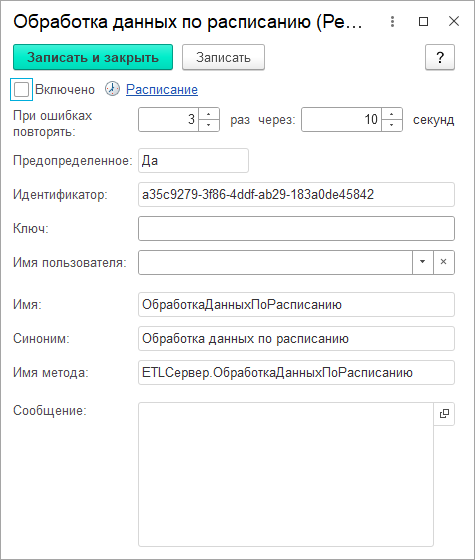
Task: Decrease the retry count with the down arrow
Action: tap(209, 125)
